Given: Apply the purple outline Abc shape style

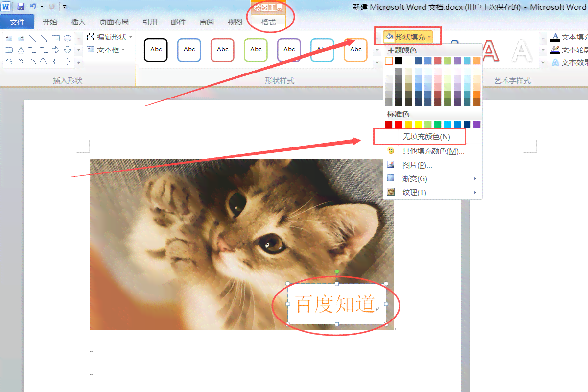Looking at the screenshot, I should pos(289,50).
